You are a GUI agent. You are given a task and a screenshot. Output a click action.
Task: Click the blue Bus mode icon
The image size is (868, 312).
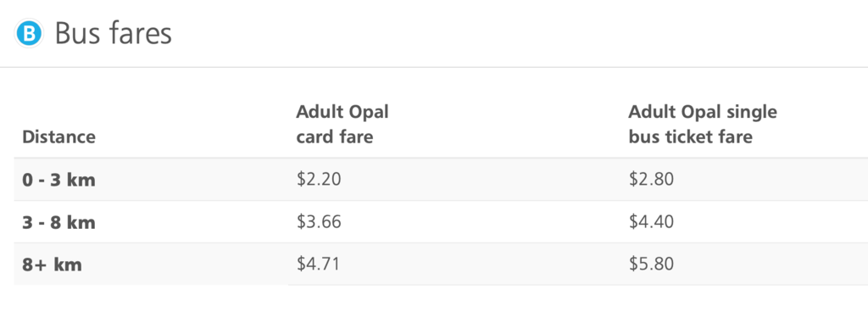(x=30, y=34)
